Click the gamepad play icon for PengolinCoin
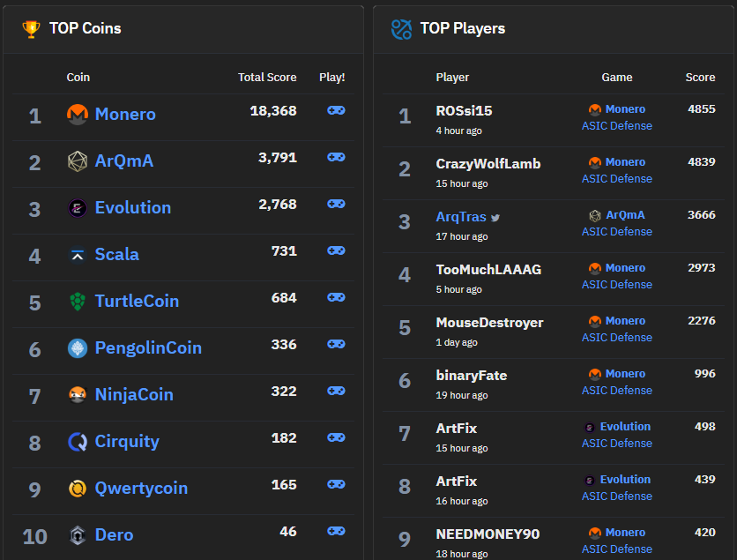 (336, 344)
